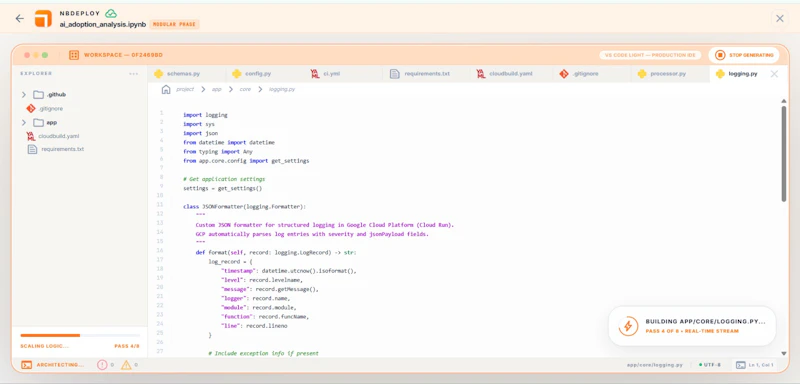The image size is (800, 384).
Task: Click the app folder icon
Action: [38, 122]
